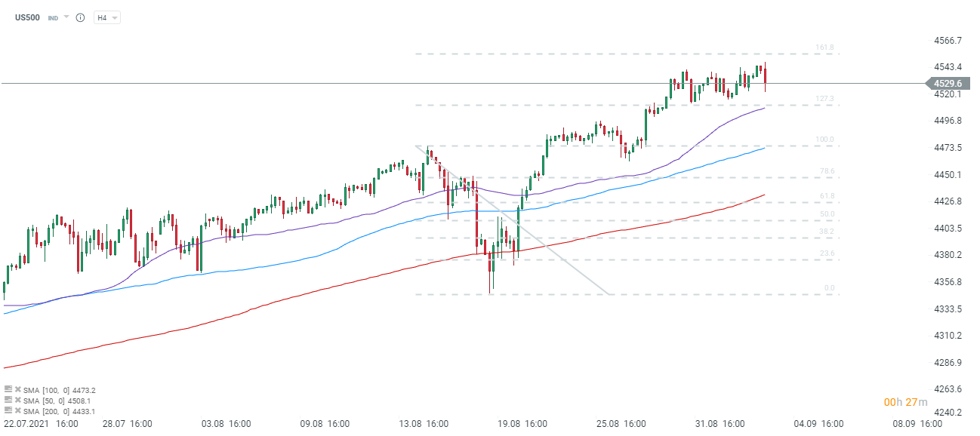Select the current price tag 4529.6
The width and height of the screenshot is (980, 436).
(x=948, y=83)
